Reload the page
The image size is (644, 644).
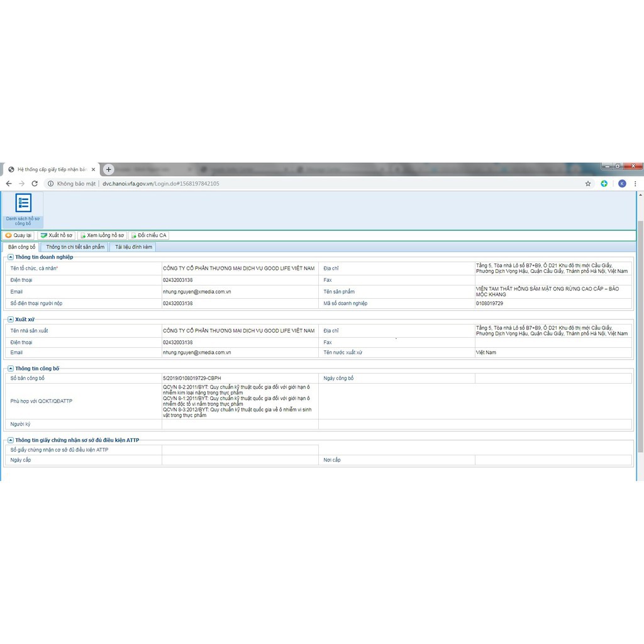[35, 184]
